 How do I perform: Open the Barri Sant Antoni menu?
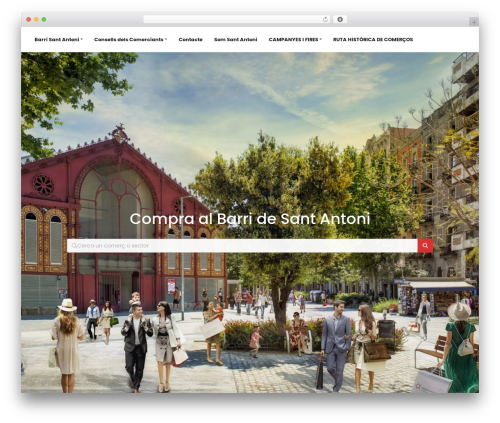click(57, 39)
